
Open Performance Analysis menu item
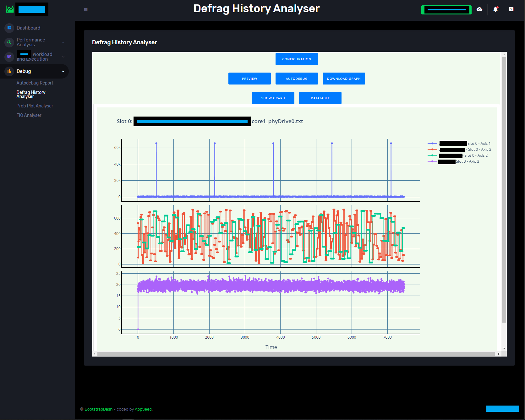point(31,42)
